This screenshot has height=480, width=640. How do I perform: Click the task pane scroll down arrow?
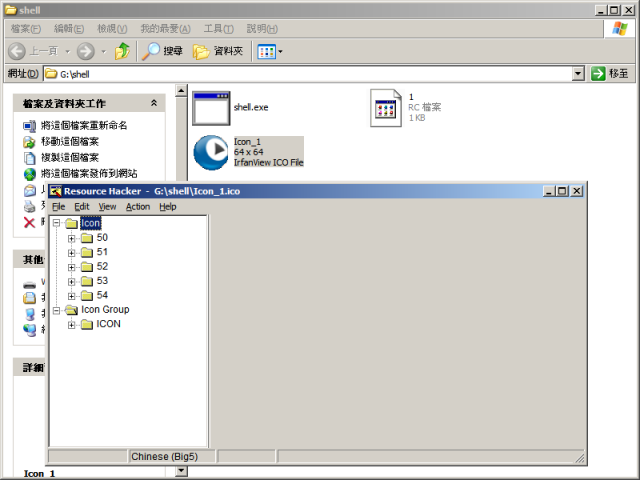coord(181,471)
